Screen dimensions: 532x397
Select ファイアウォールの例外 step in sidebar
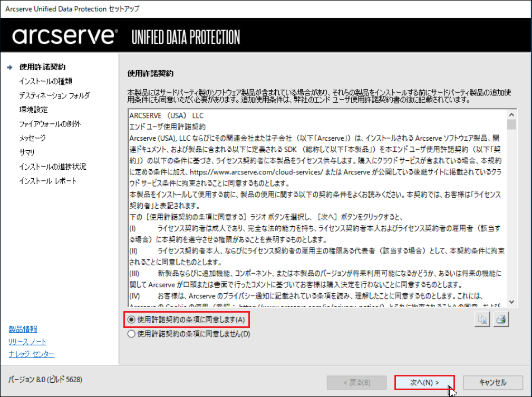(x=50, y=124)
